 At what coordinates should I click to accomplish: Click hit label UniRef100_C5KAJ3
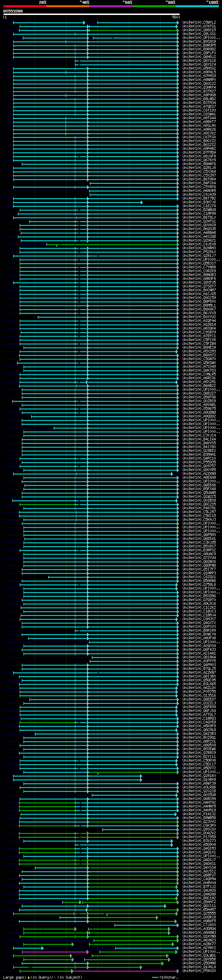pos(199,519)
